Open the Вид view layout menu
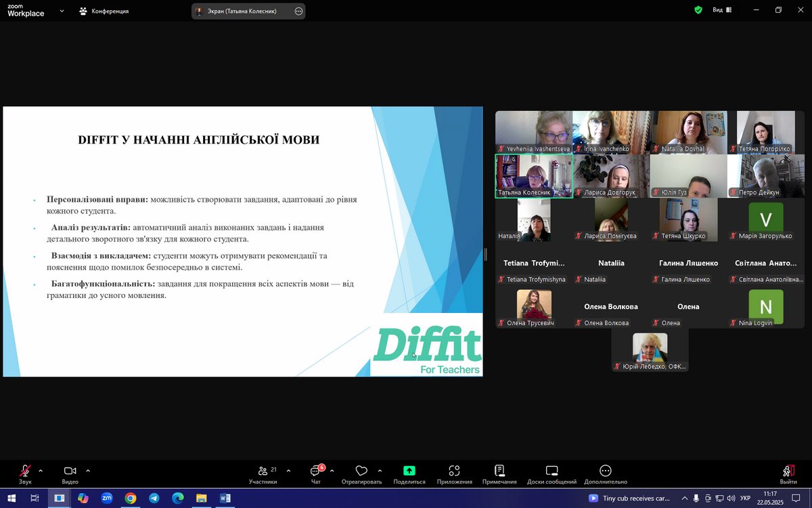Image resolution: width=812 pixels, height=508 pixels. click(x=722, y=10)
